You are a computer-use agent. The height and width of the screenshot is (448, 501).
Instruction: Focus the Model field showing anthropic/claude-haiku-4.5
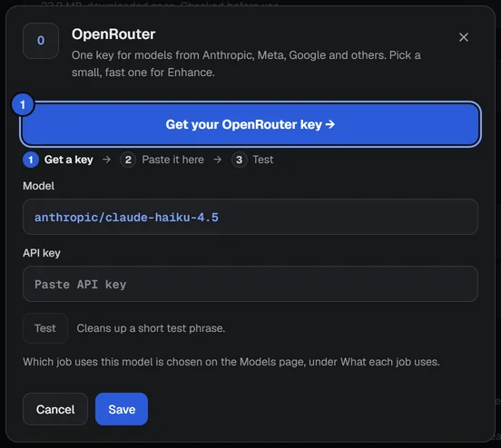pyautogui.click(x=250, y=217)
